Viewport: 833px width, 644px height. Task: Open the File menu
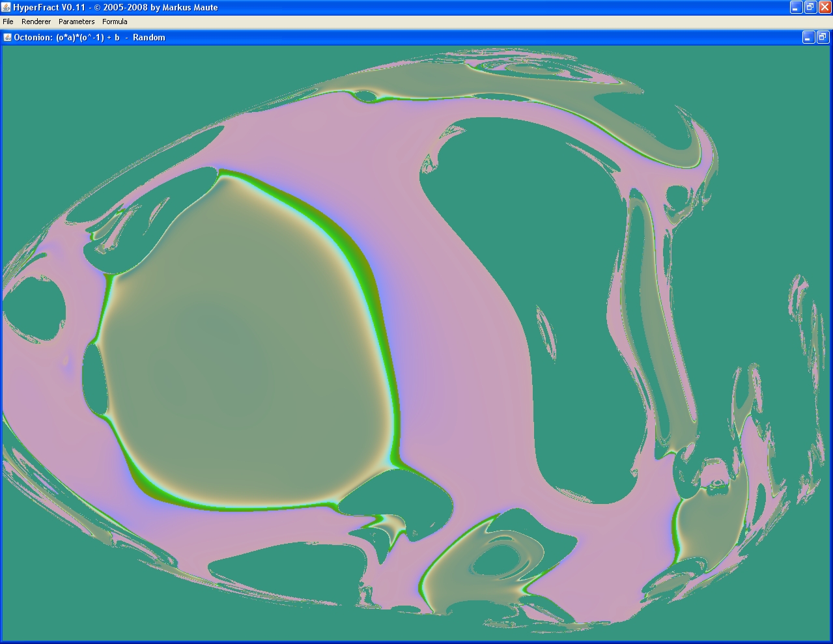tap(8, 21)
